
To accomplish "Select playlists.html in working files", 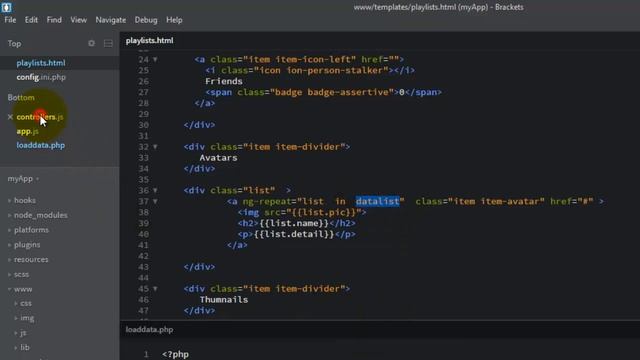I will point(41,63).
